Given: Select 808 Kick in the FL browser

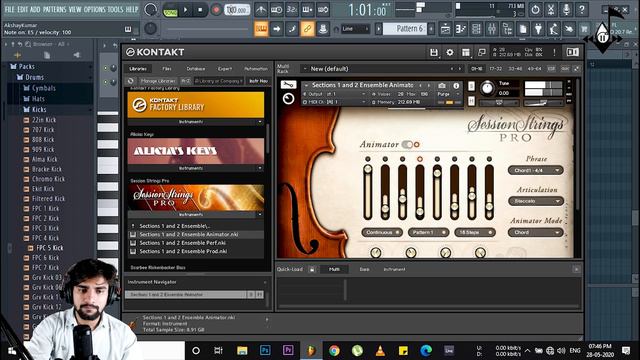Looking at the screenshot, I should click(43, 140).
